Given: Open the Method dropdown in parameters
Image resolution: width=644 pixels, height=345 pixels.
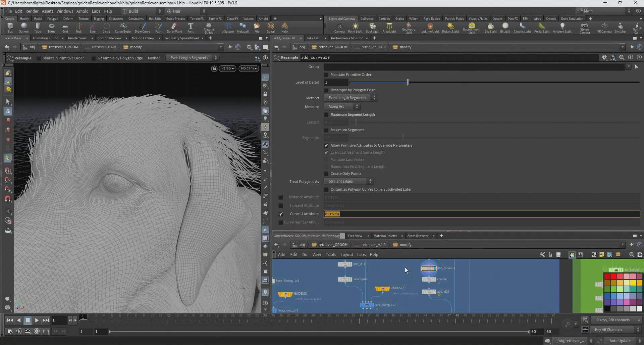Looking at the screenshot, I should pos(351,98).
